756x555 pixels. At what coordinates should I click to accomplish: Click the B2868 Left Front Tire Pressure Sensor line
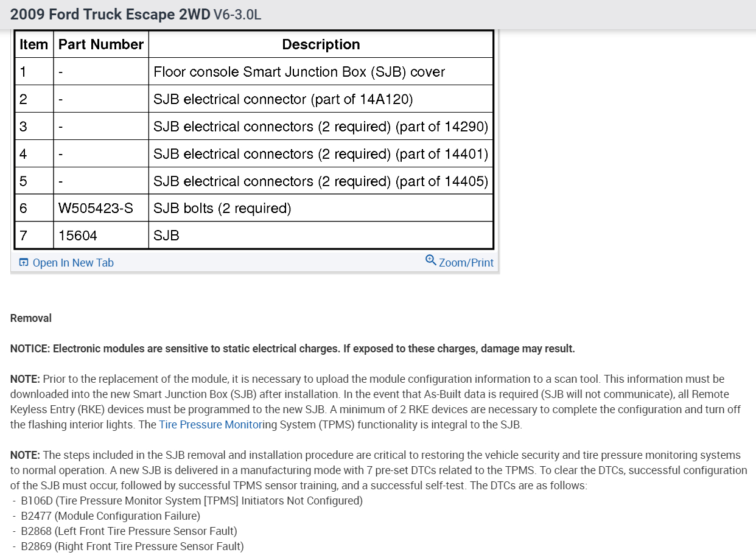point(128,531)
